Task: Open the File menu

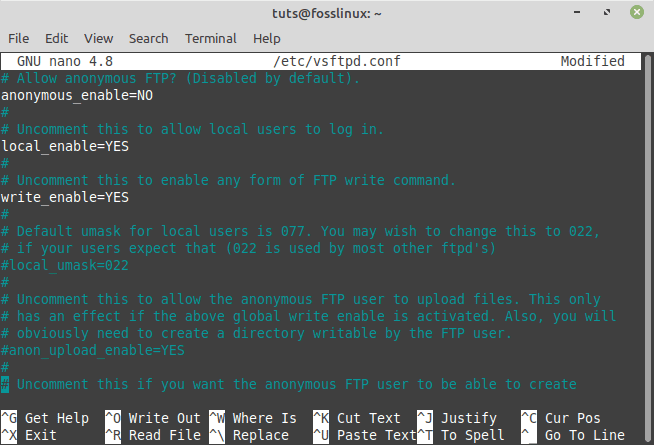Action: pos(19,38)
